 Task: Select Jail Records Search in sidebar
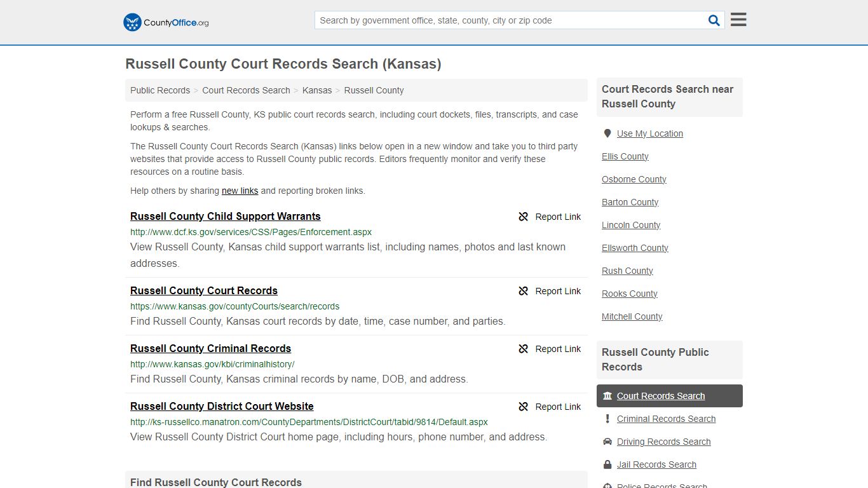[x=656, y=464]
